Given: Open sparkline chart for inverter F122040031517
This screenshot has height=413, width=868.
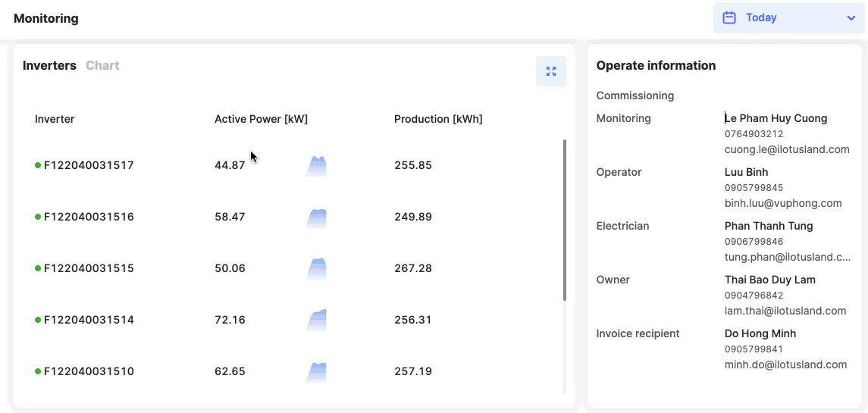Looking at the screenshot, I should (316, 166).
